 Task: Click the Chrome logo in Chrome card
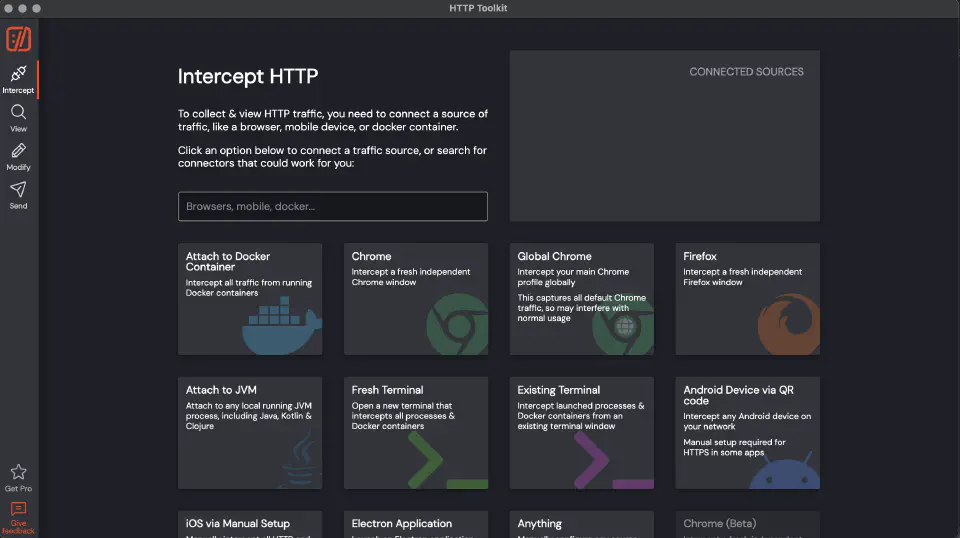pyautogui.click(x=457, y=324)
